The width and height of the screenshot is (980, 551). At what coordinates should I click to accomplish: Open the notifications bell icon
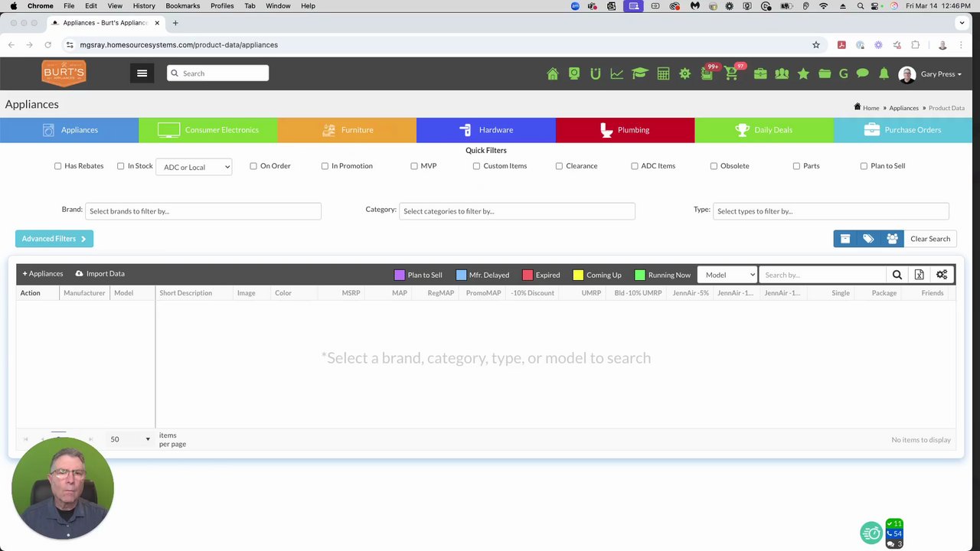click(884, 73)
